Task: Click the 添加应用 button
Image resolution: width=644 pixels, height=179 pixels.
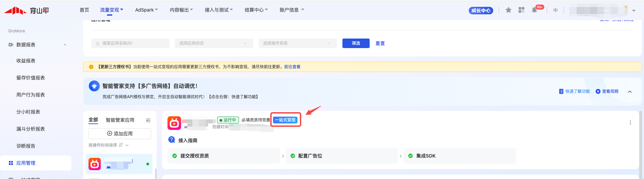Action: (119, 134)
